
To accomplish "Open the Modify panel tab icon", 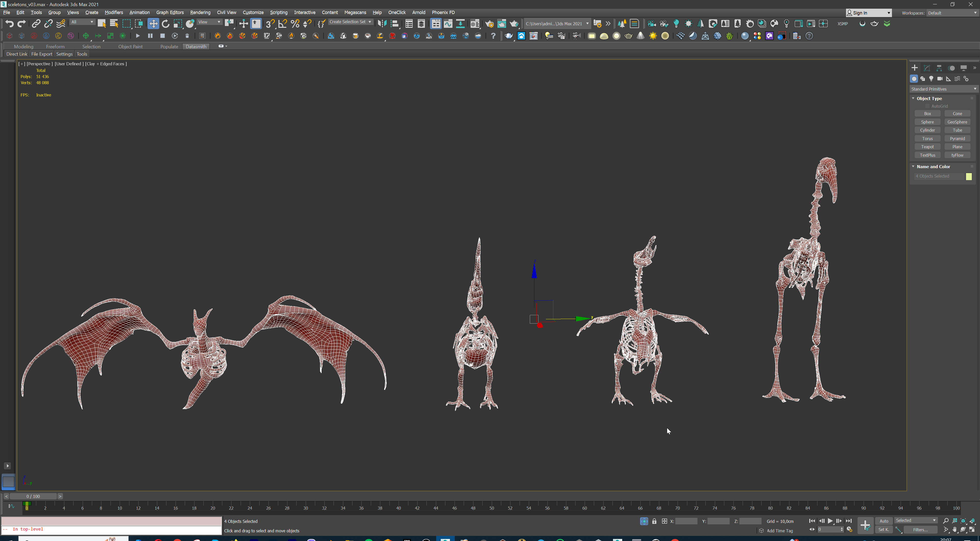I will point(927,68).
